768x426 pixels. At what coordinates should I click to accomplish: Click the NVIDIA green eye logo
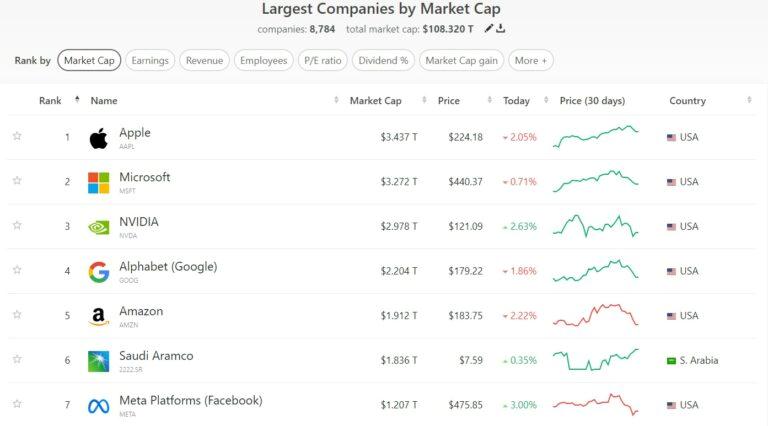[x=98, y=227]
